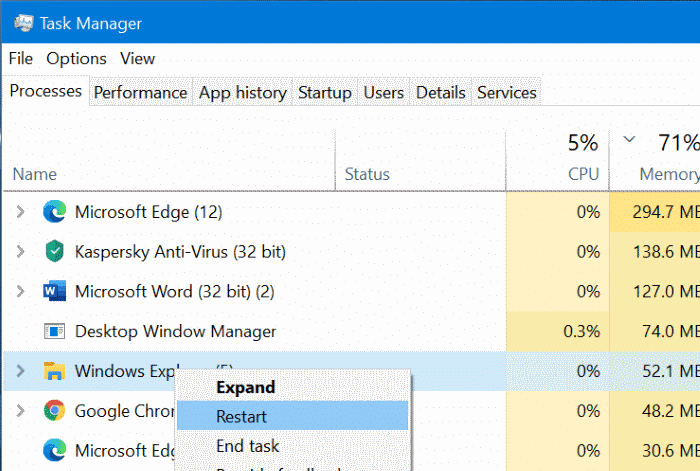700x471 pixels.
Task: Select the Processes tab
Action: (46, 91)
